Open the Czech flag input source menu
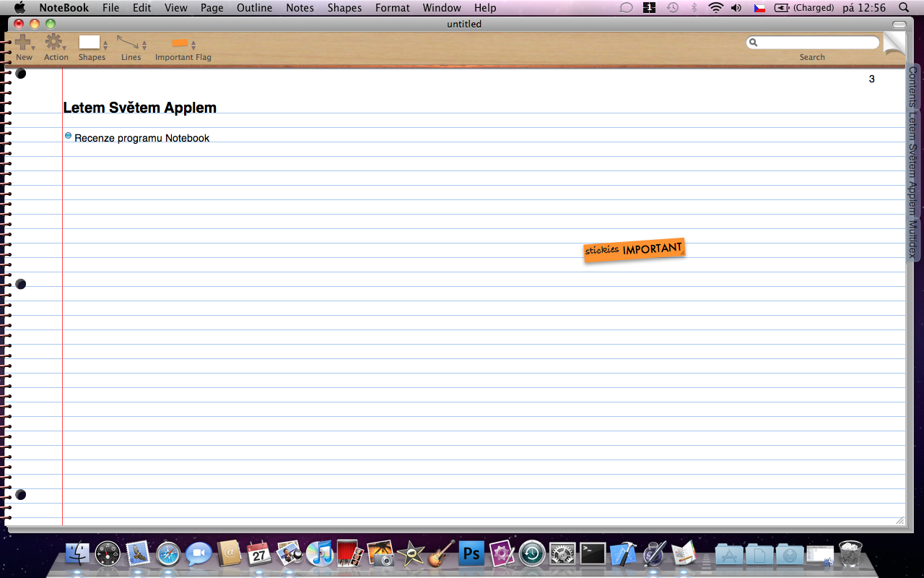The height and width of the screenshot is (578, 924). click(759, 8)
